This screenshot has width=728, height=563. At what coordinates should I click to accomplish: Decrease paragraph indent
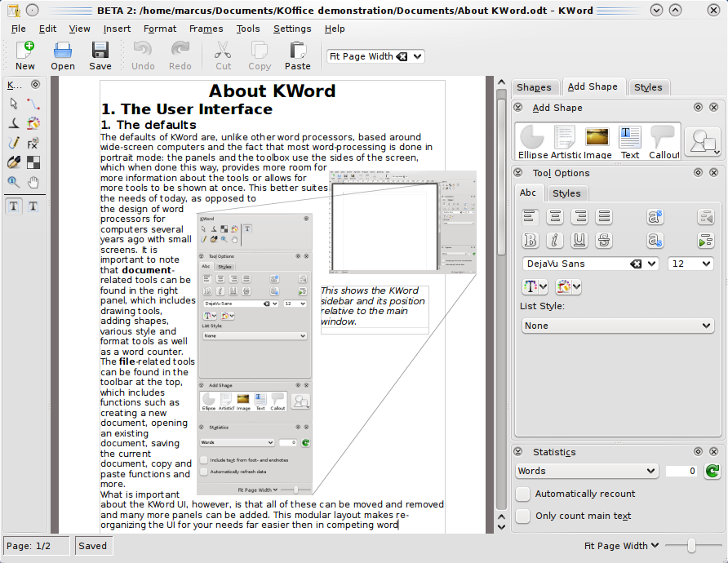[x=706, y=217]
